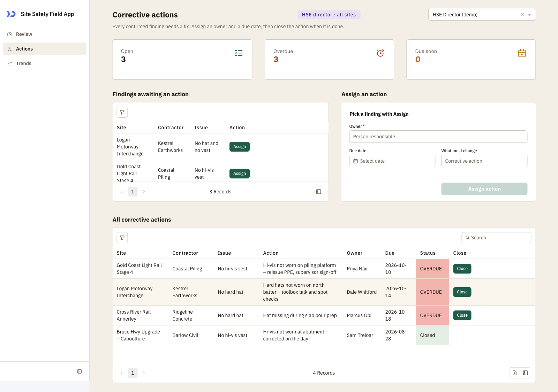Click the Closed status of Sam Treloar row
The image size is (558, 392).
pyautogui.click(x=432, y=335)
